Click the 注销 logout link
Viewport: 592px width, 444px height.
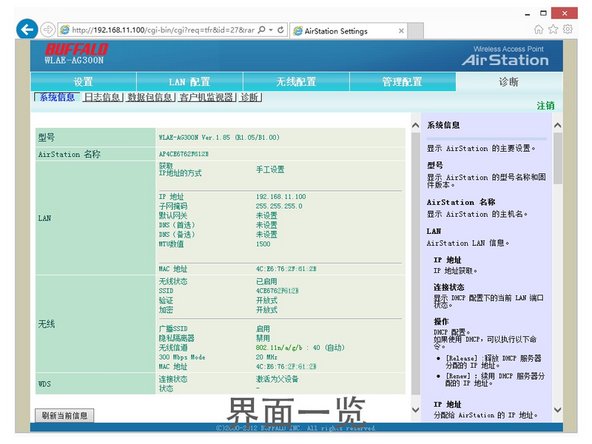click(546, 106)
